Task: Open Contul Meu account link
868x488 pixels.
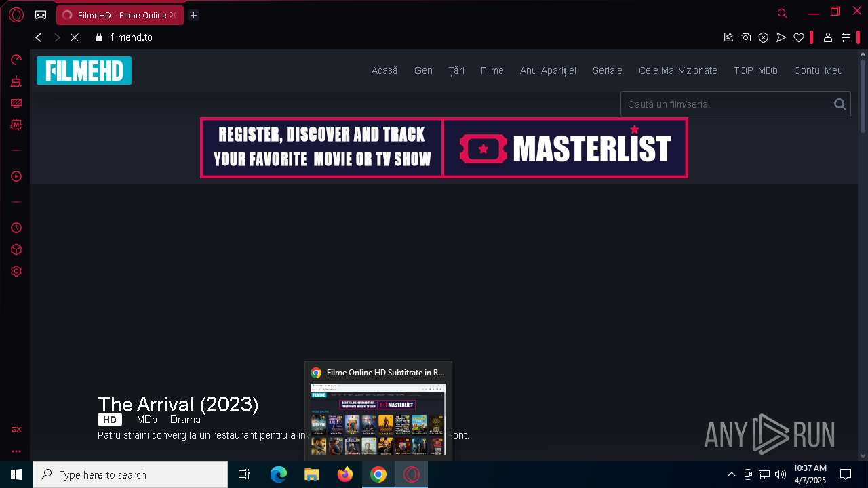Action: click(x=818, y=70)
